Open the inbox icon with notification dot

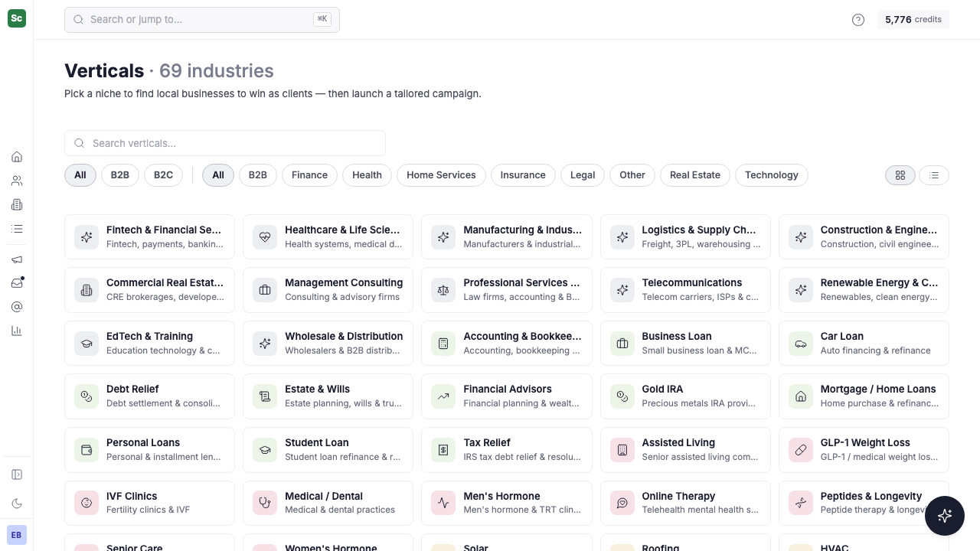pos(17,283)
